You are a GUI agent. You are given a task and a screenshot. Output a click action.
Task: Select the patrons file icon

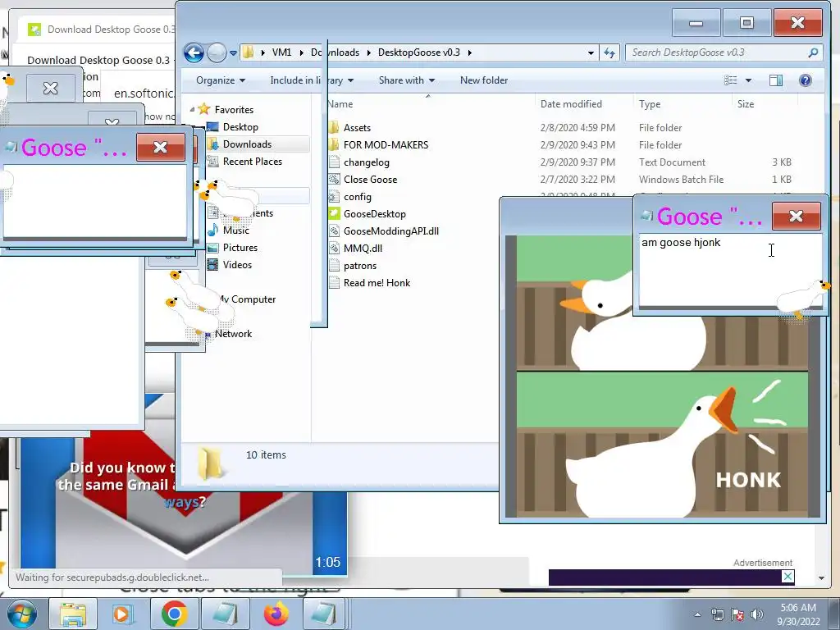[335, 265]
